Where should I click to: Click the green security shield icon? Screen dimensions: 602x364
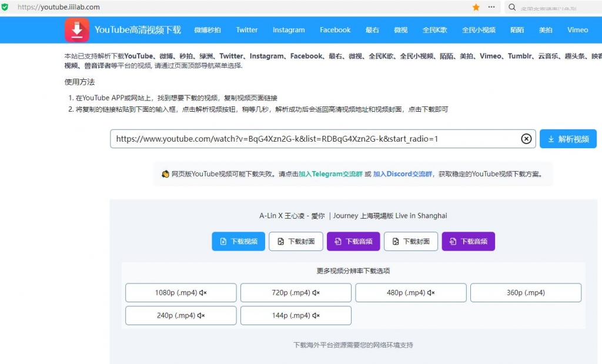[5, 7]
